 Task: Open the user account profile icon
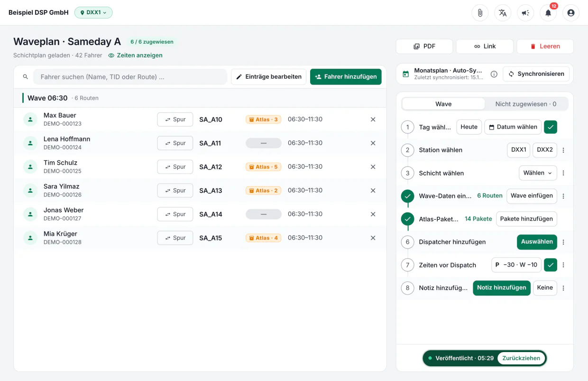571,13
